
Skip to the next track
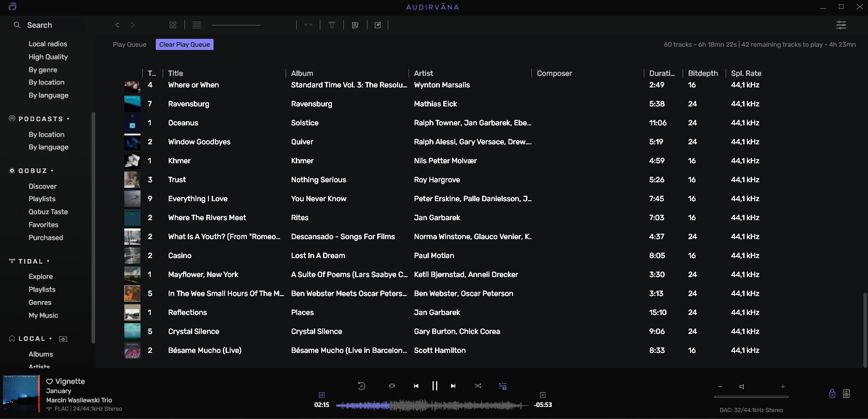(453, 386)
